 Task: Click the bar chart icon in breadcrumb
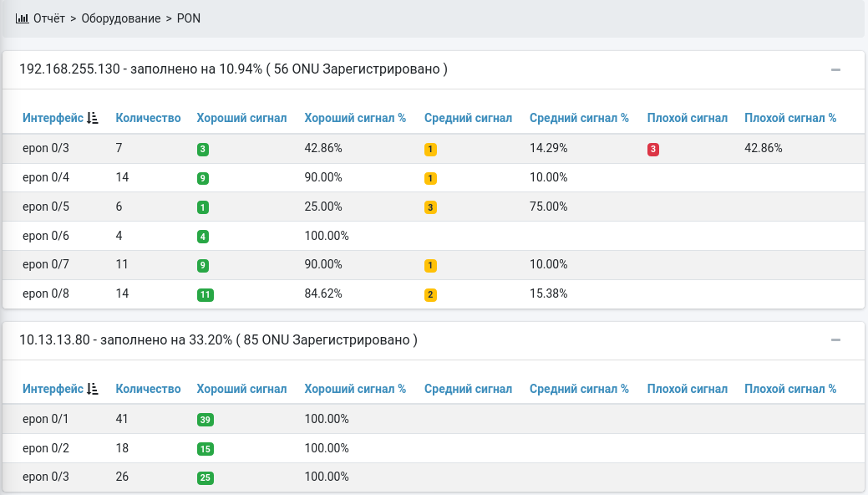pos(23,18)
